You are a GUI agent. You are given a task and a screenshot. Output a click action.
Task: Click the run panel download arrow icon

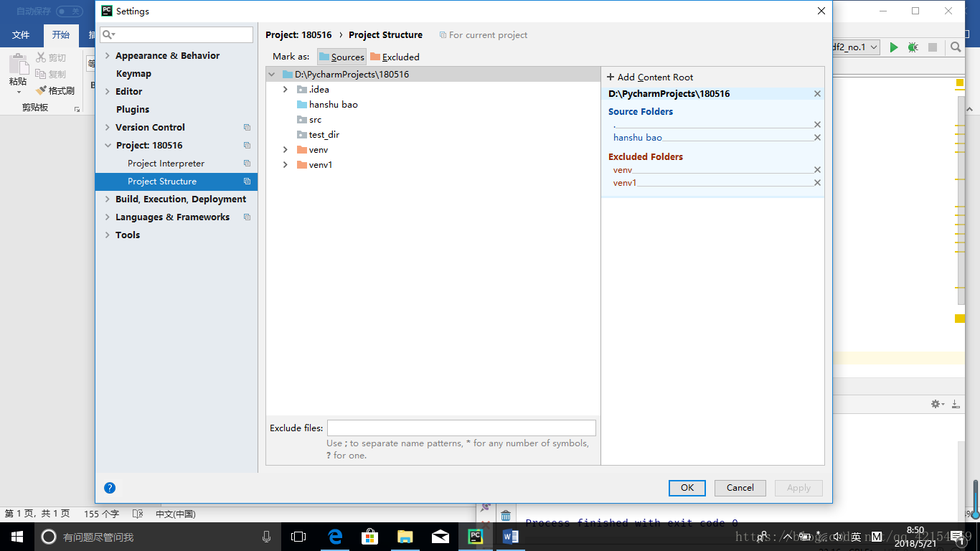coord(956,405)
